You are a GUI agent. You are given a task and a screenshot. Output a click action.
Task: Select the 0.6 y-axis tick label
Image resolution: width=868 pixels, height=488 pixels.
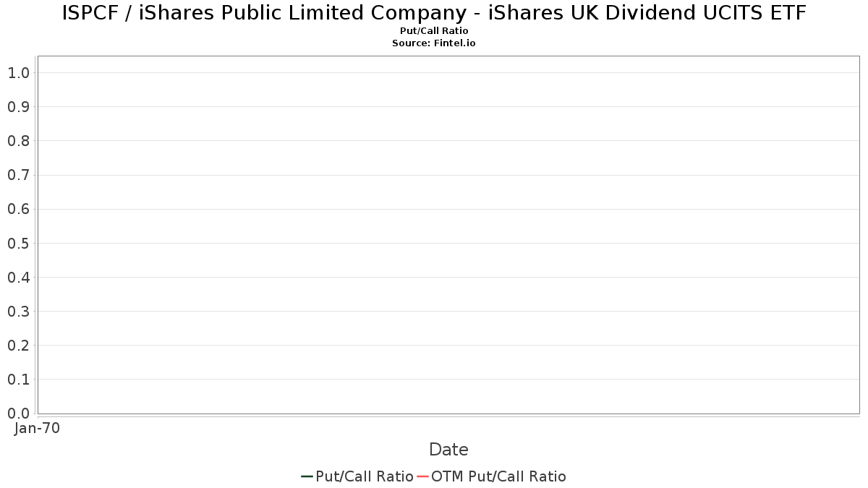(x=19, y=209)
